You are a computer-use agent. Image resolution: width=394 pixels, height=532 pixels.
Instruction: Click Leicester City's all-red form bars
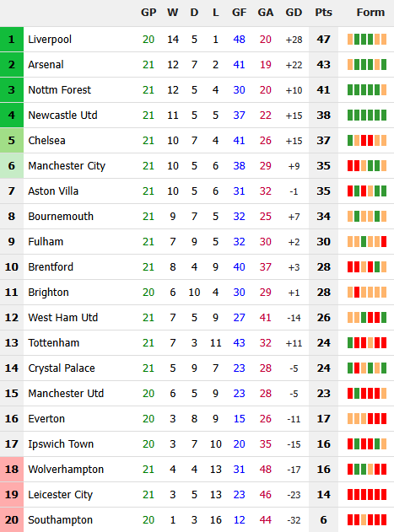coord(367,495)
